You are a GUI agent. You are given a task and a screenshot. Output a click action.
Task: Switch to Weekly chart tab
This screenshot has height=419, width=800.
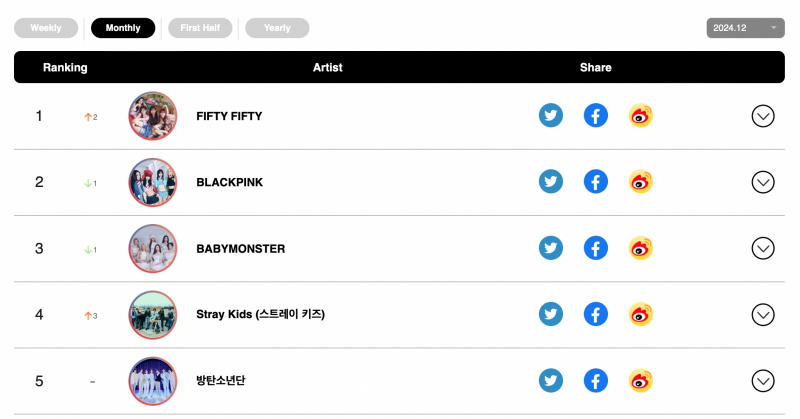pyautogui.click(x=46, y=28)
